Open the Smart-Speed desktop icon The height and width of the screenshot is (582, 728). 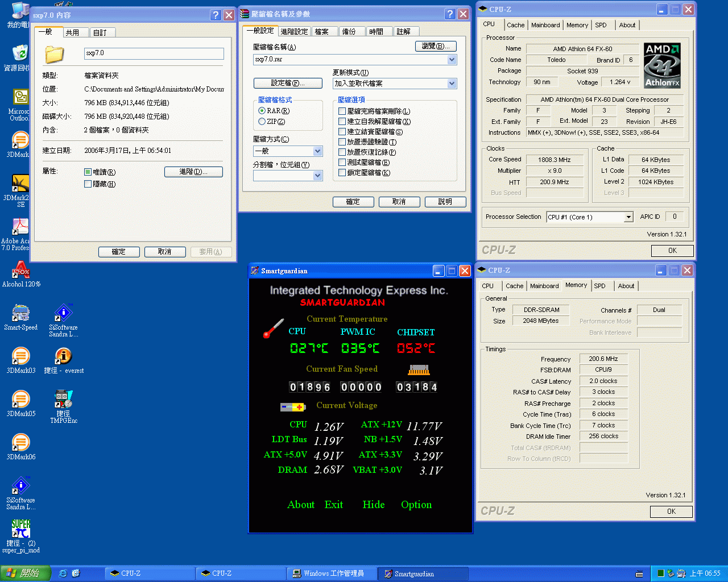click(x=20, y=313)
